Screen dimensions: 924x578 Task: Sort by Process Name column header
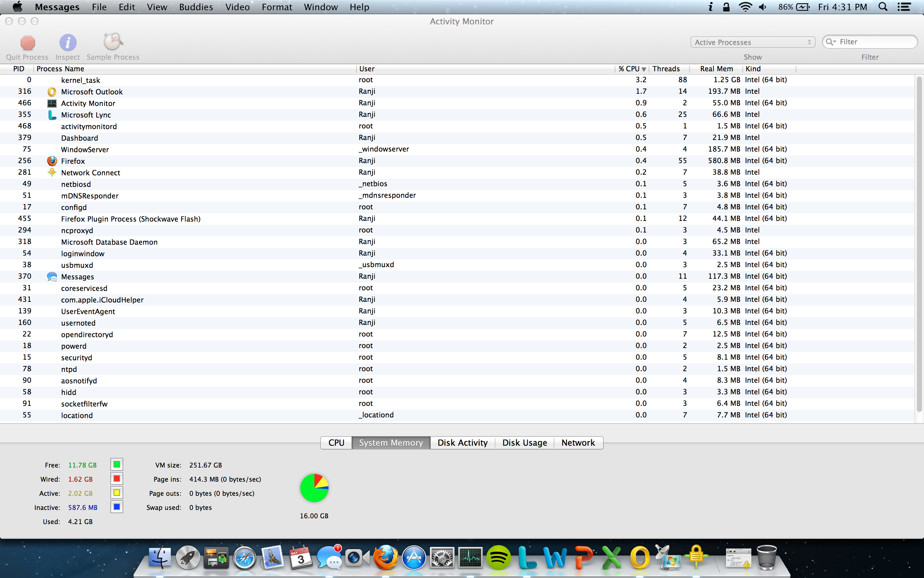coord(195,69)
